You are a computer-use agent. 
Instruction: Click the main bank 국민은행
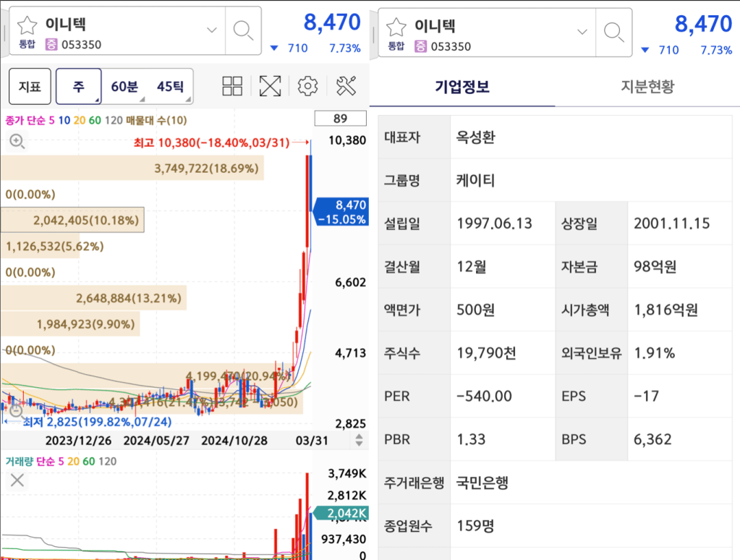coord(482,483)
